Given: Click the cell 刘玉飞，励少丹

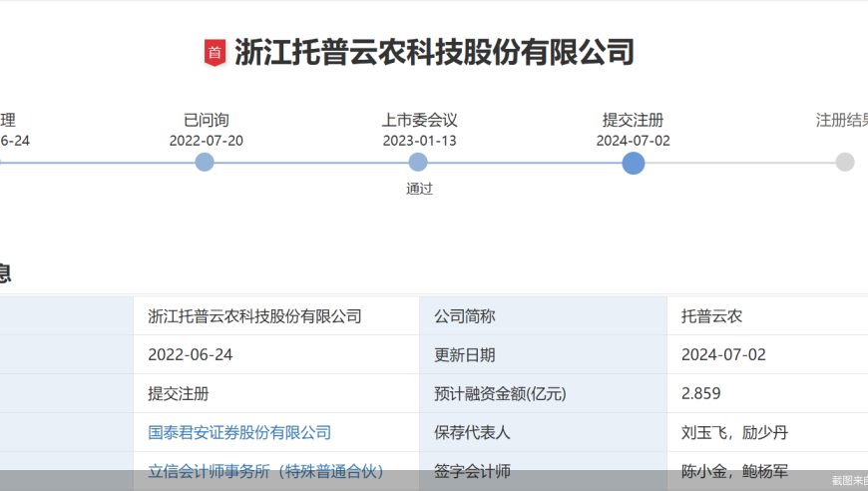Looking at the screenshot, I should tap(767, 432).
